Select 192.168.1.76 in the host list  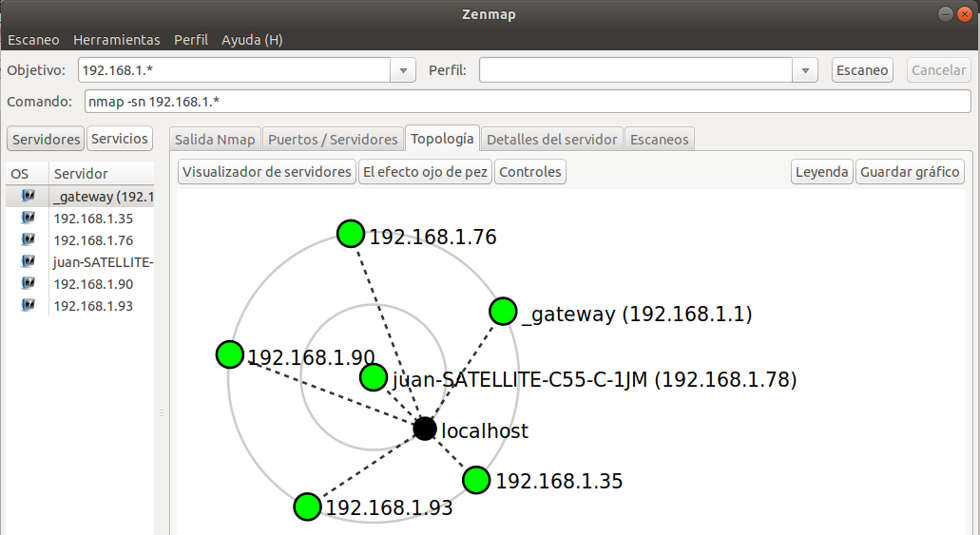point(93,240)
